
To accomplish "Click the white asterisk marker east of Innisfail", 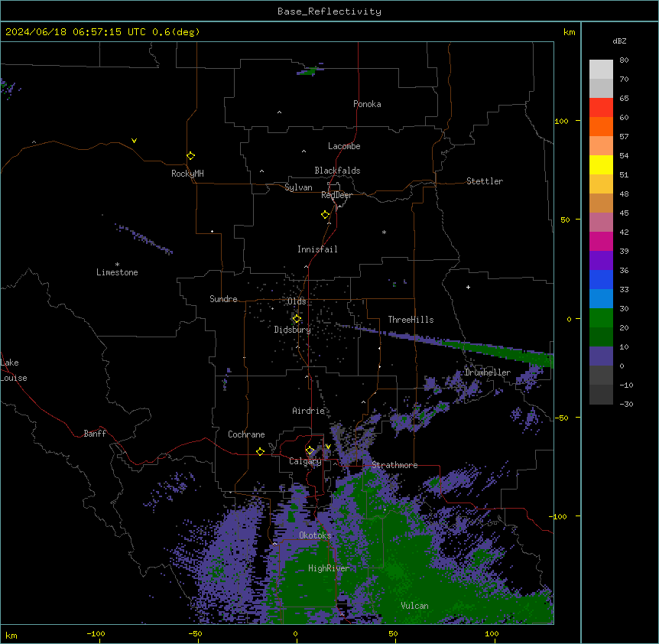I will coord(384,232).
